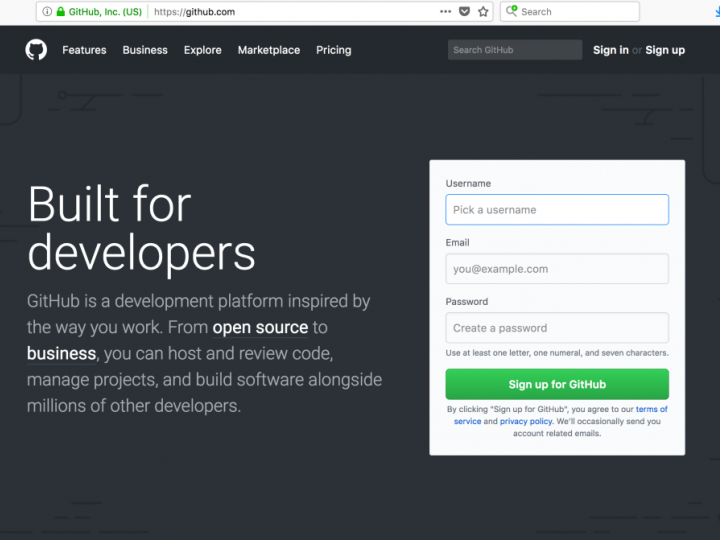The height and width of the screenshot is (540, 720).
Task: Open the Business menu item
Action: coord(145,50)
